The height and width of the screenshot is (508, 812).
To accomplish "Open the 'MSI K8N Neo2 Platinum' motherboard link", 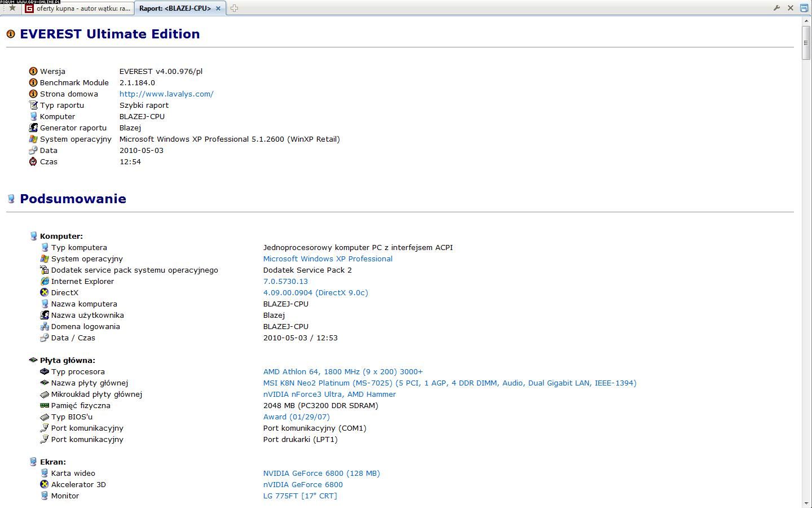I will click(x=449, y=383).
